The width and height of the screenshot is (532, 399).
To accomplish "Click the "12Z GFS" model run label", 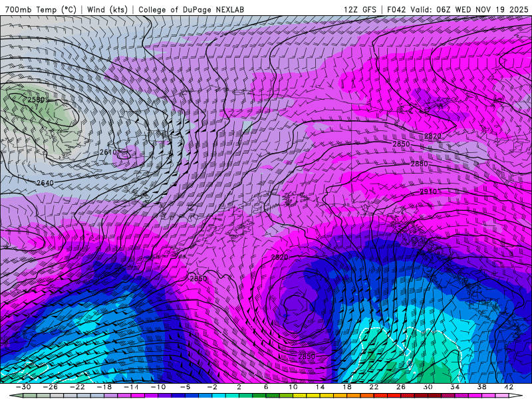I will click(x=360, y=9).
